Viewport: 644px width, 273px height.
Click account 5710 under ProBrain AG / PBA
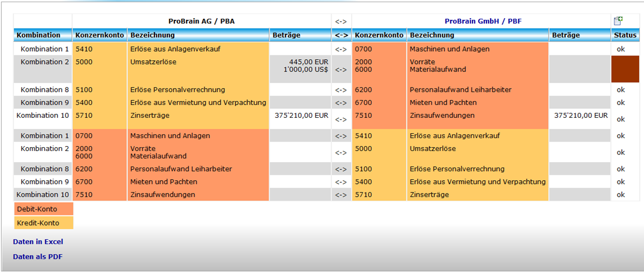(84, 115)
